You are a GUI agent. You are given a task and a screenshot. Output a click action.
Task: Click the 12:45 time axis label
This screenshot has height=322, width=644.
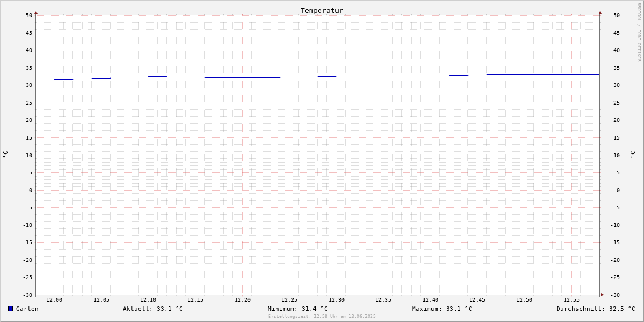478,300
